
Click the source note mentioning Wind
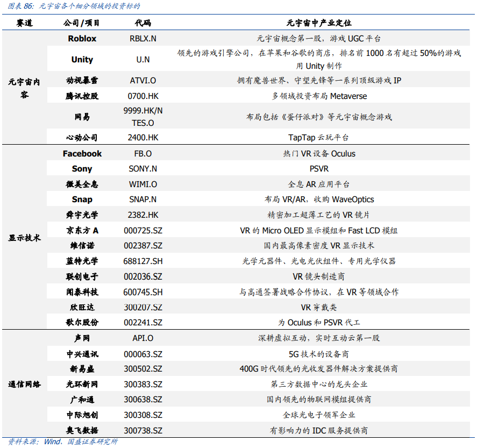[62, 442]
